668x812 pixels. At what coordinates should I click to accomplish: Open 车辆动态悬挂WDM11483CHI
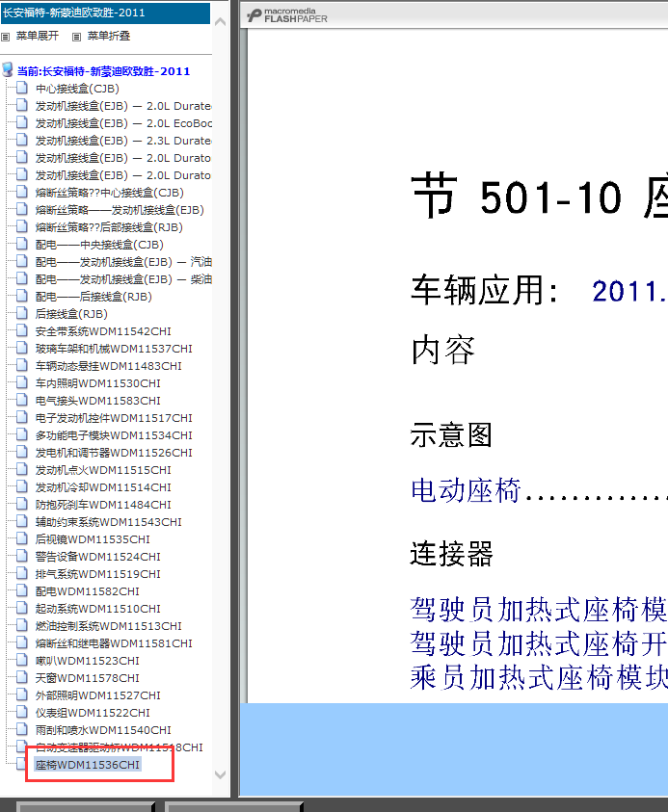coord(109,366)
